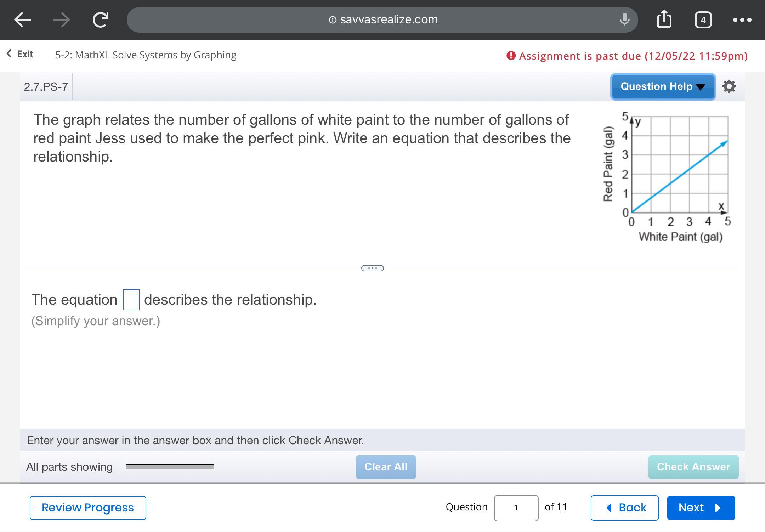Click the savvasrealize.com address bar
The height and width of the screenshot is (532, 765).
tap(382, 20)
